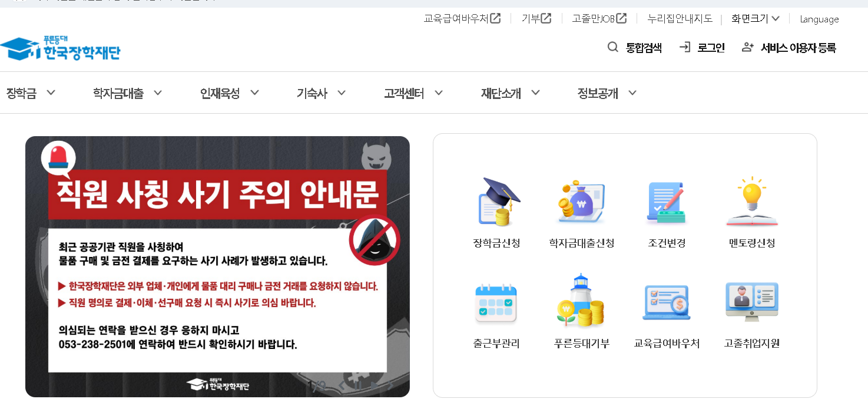Open the 고졸취업지원 monitor icon
The width and height of the screenshot is (868, 412).
[752, 302]
